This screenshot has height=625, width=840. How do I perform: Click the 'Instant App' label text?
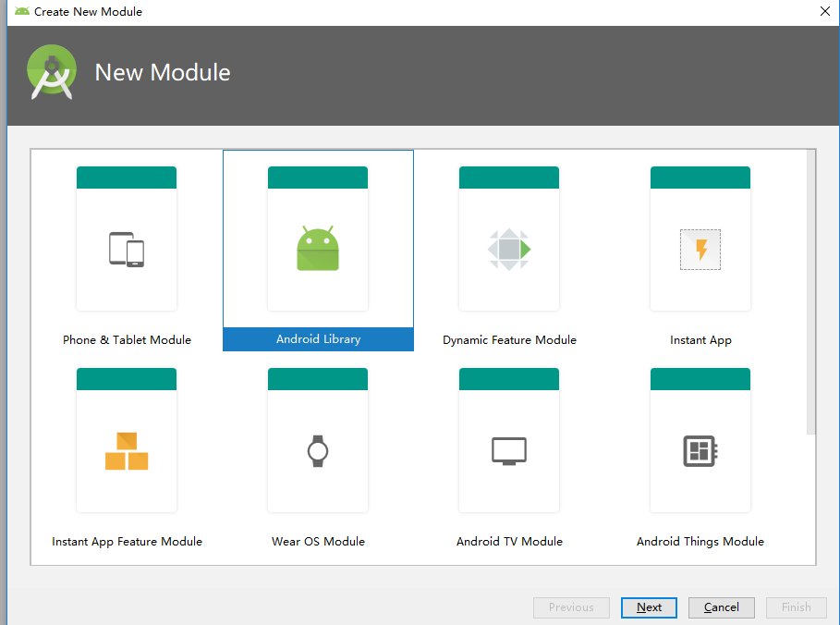pos(700,340)
